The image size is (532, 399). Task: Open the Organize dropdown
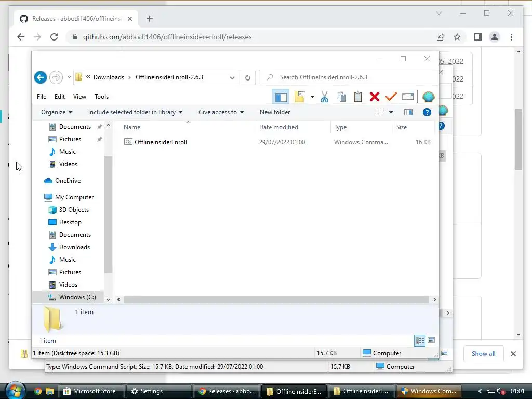pyautogui.click(x=57, y=112)
